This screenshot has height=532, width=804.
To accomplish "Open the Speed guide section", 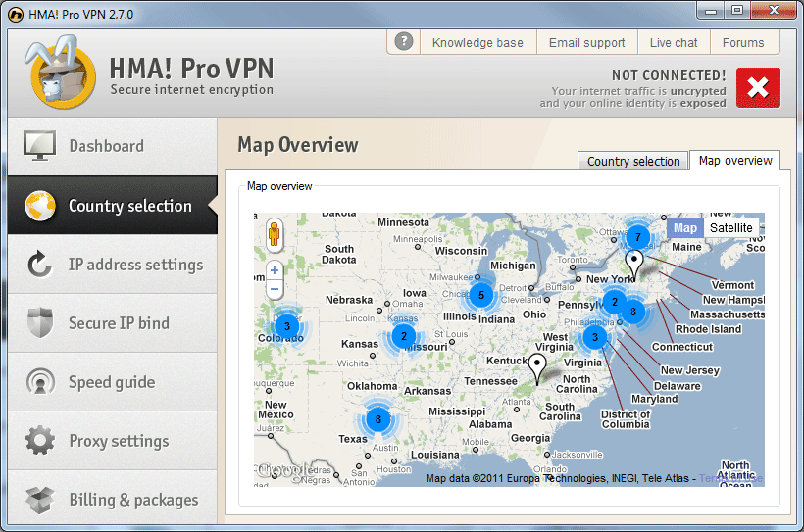I will click(113, 382).
